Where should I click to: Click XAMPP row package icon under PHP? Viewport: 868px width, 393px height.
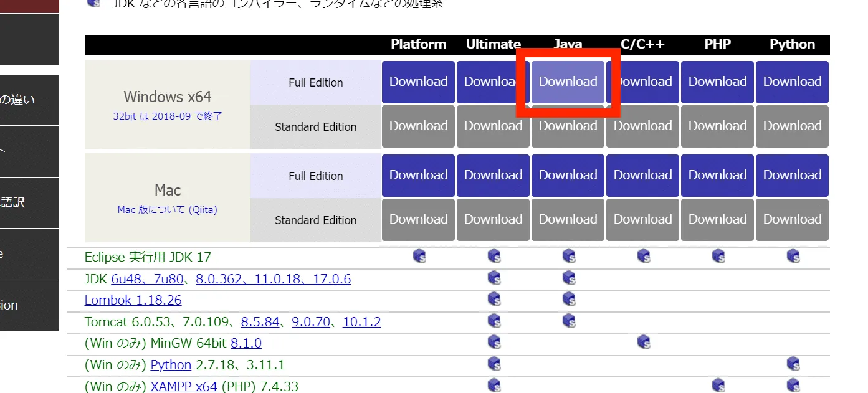click(x=718, y=385)
